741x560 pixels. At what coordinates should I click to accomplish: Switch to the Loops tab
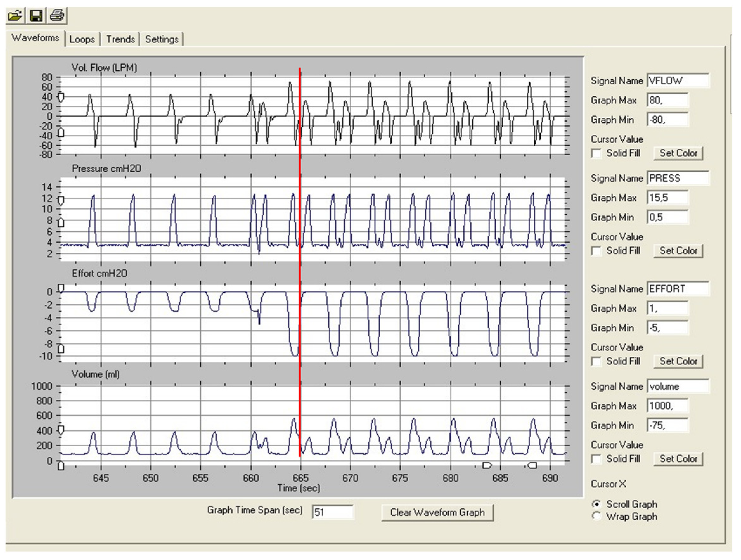point(82,39)
